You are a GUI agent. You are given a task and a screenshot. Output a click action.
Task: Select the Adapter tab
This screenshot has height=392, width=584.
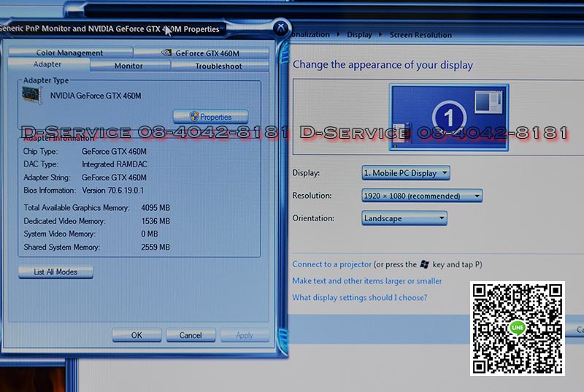(x=48, y=64)
